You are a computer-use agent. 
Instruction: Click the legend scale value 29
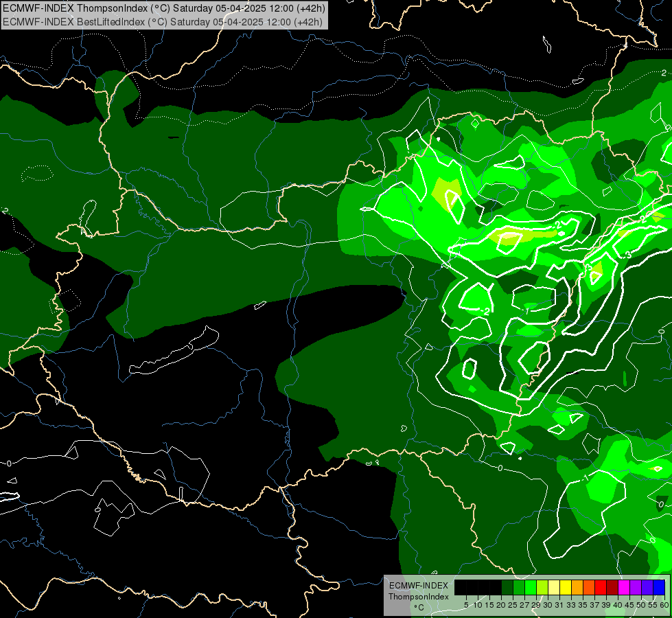click(536, 605)
